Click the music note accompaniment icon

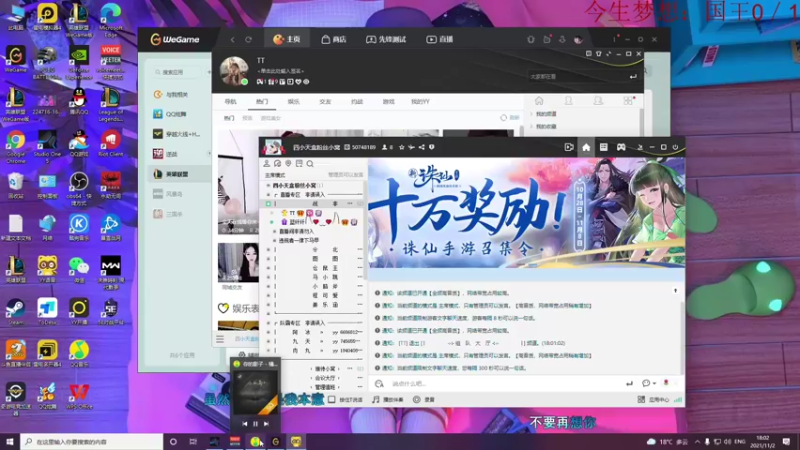pos(376,399)
